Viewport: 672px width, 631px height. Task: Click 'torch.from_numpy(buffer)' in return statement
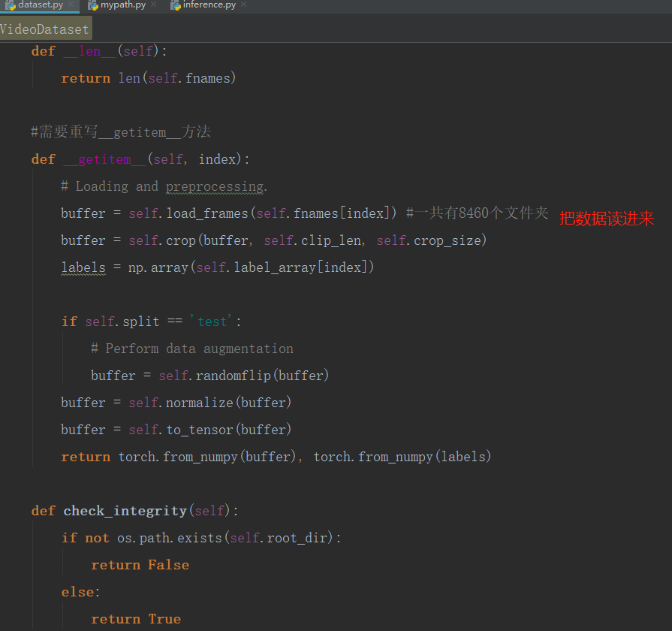(x=207, y=457)
